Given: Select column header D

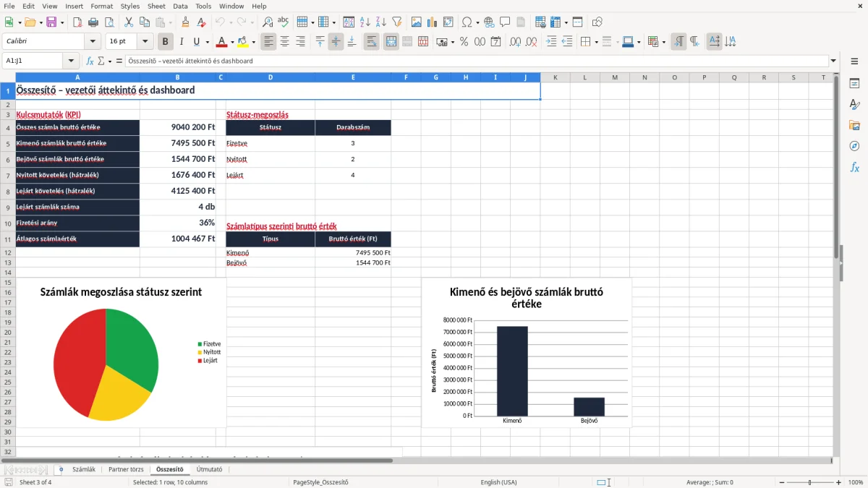Looking at the screenshot, I should click(x=270, y=77).
